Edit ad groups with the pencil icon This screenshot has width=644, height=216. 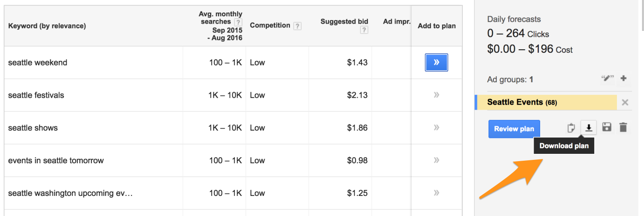click(x=608, y=79)
